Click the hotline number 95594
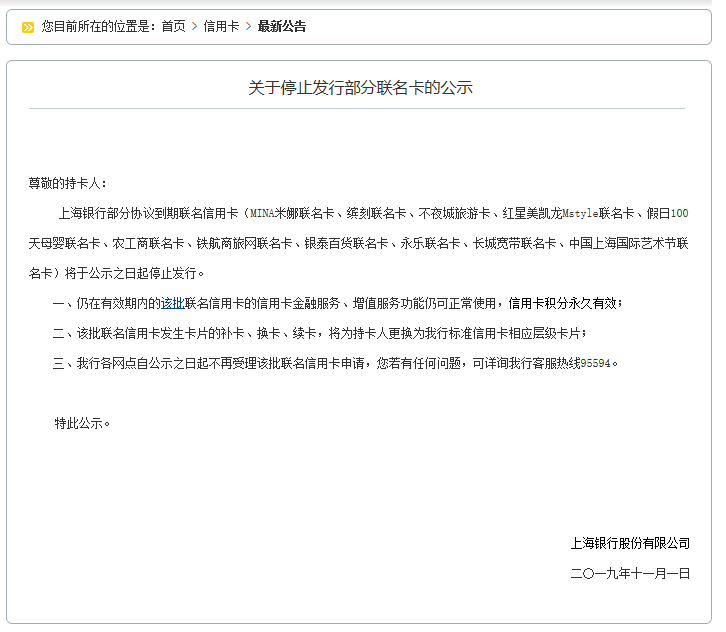The image size is (726, 632). [x=596, y=363]
